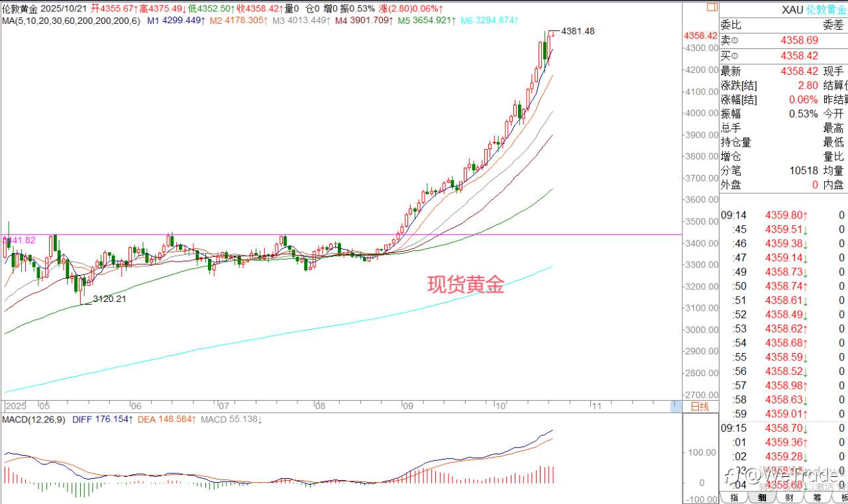Screen dimensions: 848x504
Task: Click the DIFF 176.154 value
Action: 102,420
